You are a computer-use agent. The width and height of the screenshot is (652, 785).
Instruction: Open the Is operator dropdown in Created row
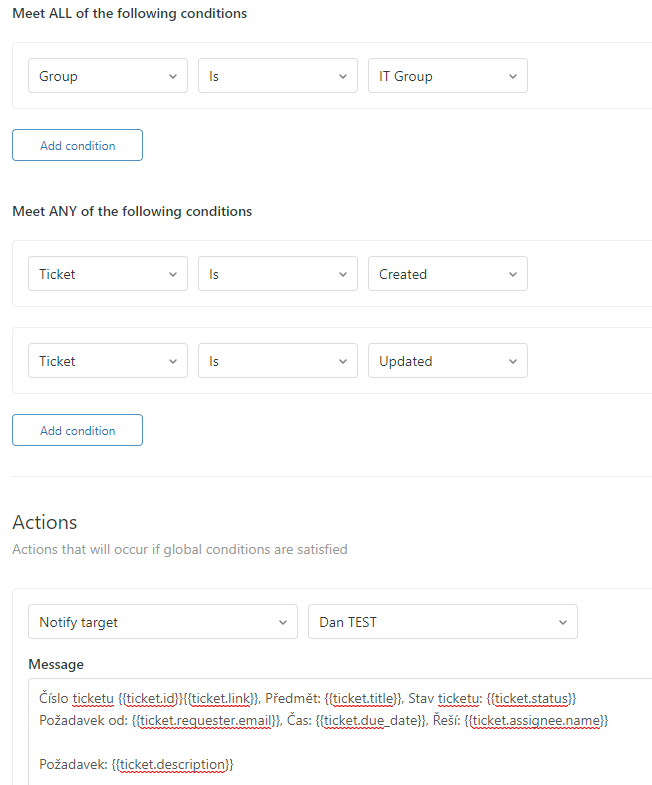277,274
